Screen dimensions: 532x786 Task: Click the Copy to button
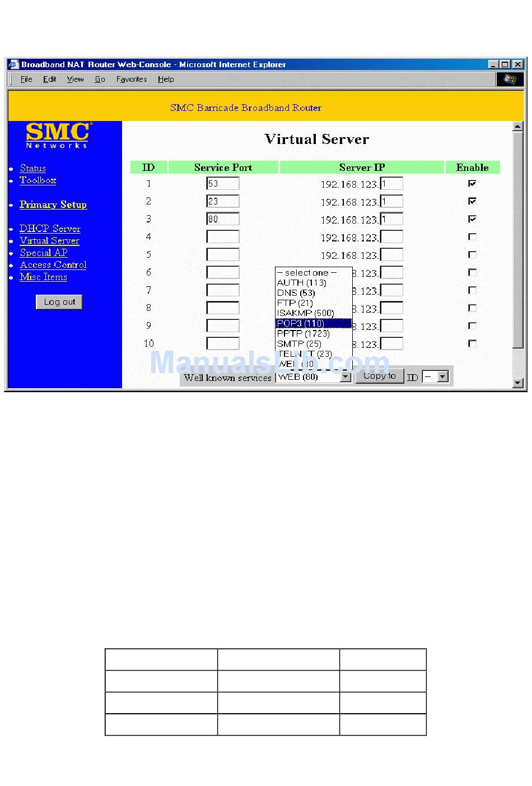(x=380, y=376)
